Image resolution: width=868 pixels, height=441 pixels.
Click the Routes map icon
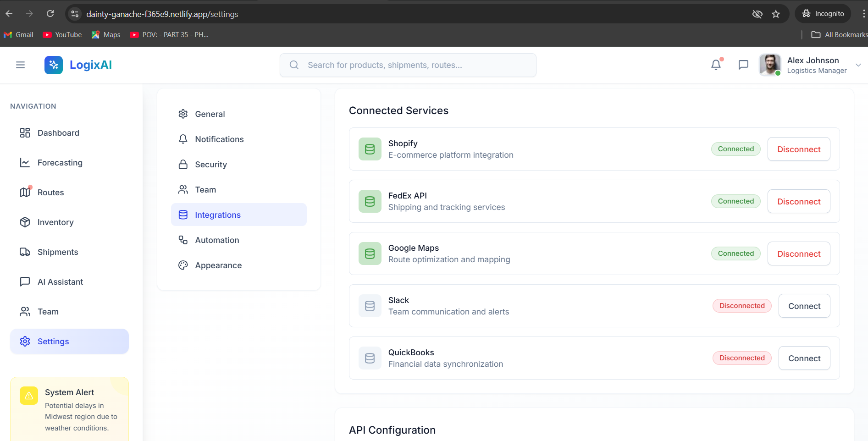pos(25,193)
